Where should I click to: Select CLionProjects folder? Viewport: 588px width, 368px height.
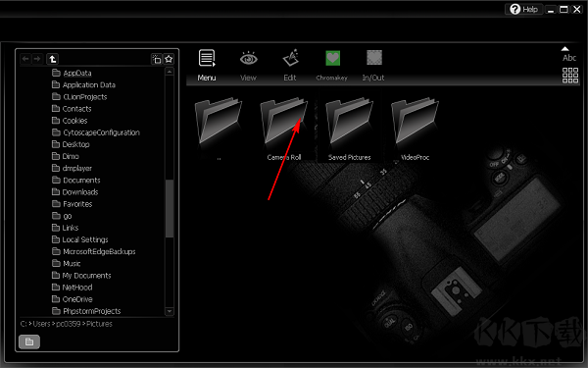coord(79,97)
